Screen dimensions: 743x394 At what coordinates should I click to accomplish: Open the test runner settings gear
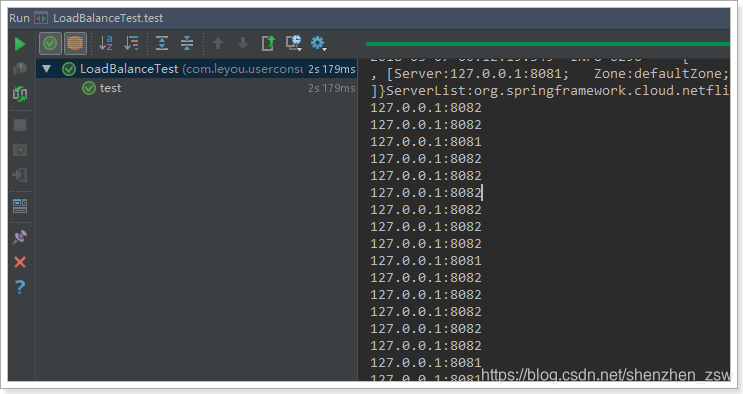pyautogui.click(x=318, y=43)
